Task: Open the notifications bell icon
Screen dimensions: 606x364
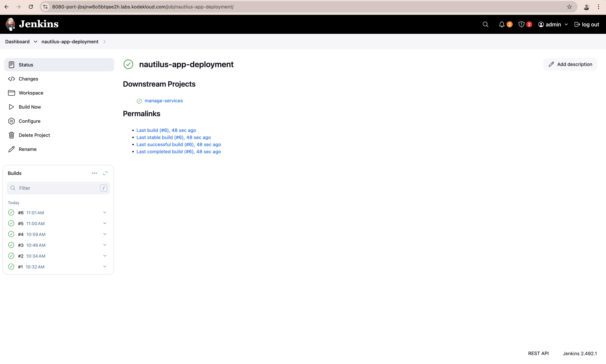Action: pyautogui.click(x=502, y=24)
